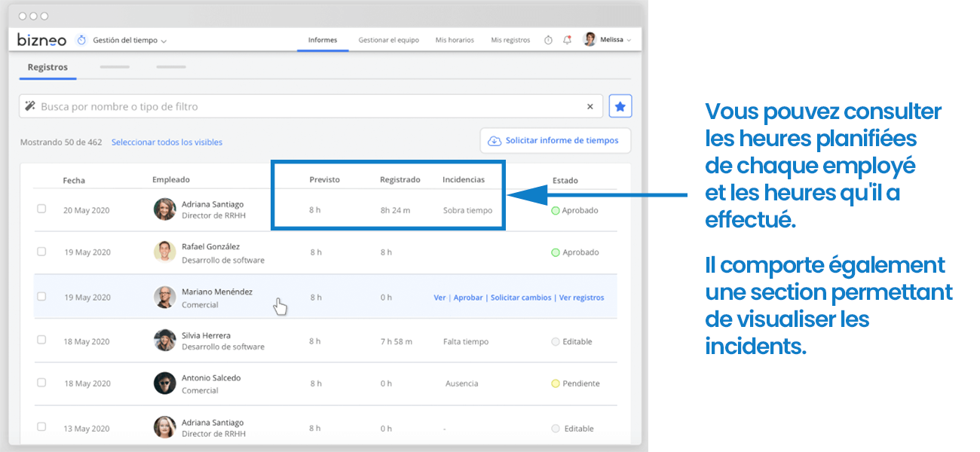Click Seleccionar todos los visibles
Viewport: 980px width, 452px height.
[x=167, y=142]
